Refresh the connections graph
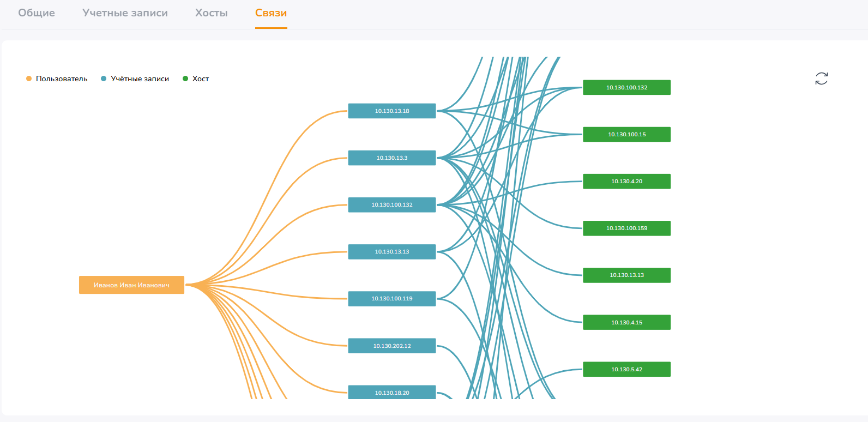This screenshot has width=868, height=422. coord(821,79)
